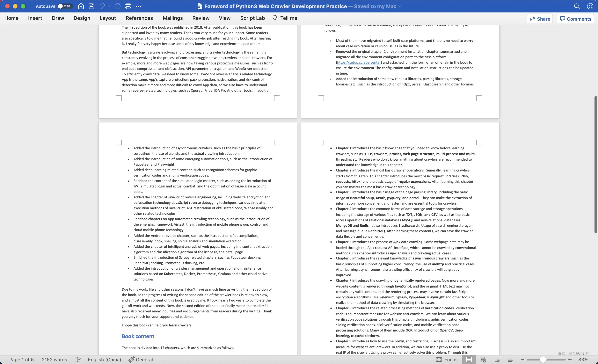Click the 'I hope this book can help' line
This screenshot has height=364, width=598.
coord(157,325)
